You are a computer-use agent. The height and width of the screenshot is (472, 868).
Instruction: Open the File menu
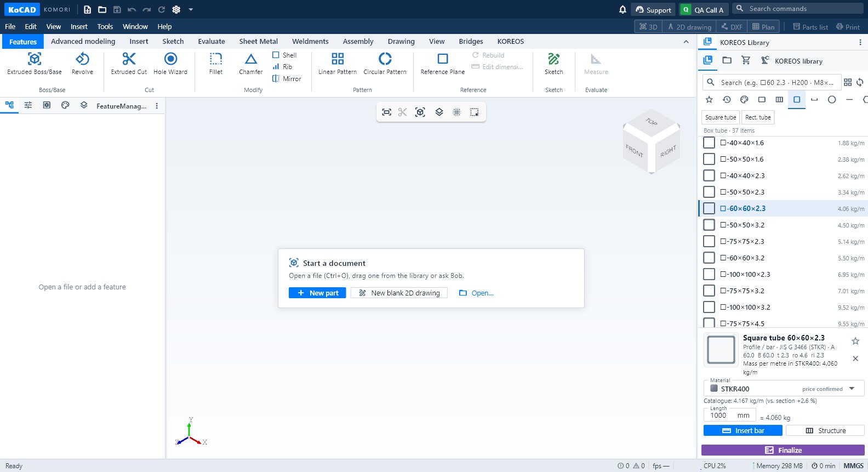[10, 26]
